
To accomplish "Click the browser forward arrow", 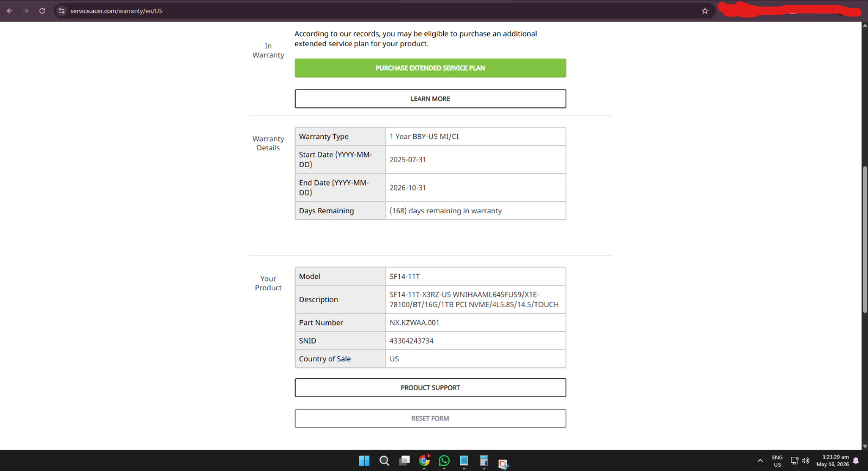I will pos(25,11).
